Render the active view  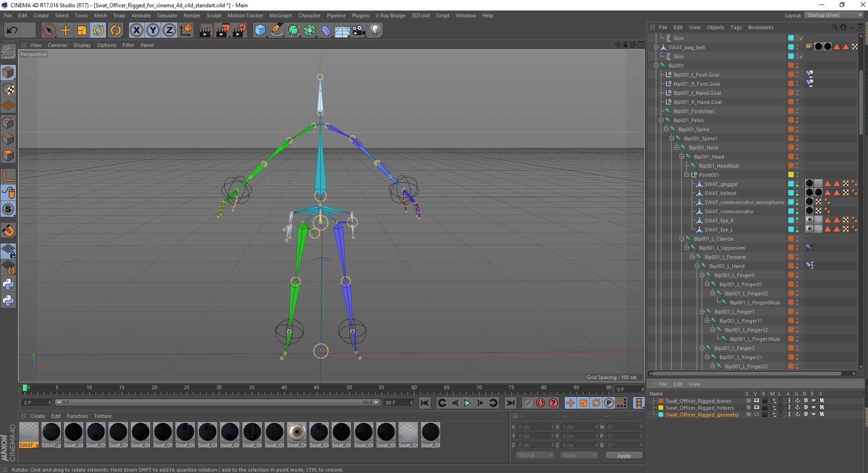tap(206, 31)
